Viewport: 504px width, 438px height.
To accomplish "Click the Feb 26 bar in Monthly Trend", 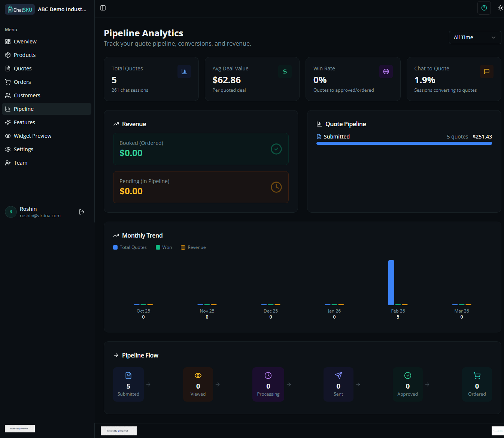I will point(391,283).
